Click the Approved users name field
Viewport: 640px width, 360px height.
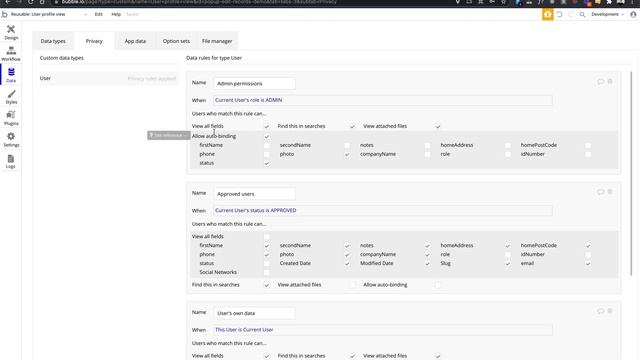[x=254, y=194]
